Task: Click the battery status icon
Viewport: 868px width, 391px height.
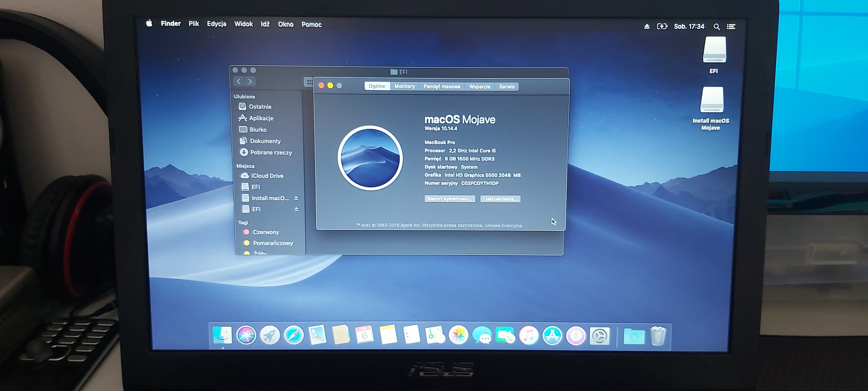Action: tap(662, 26)
